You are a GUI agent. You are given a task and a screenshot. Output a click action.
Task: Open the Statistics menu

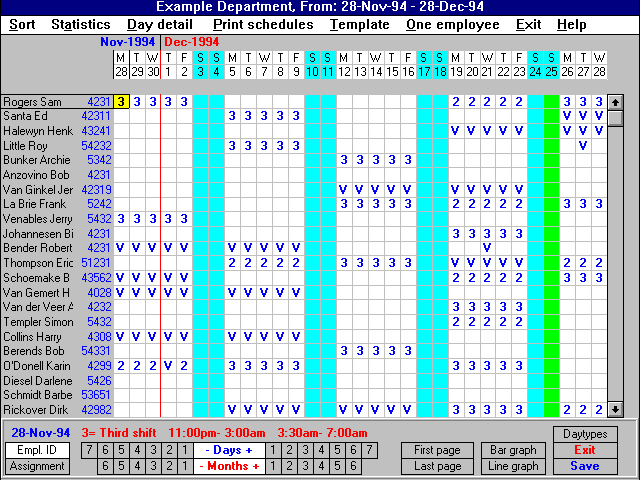pos(81,24)
